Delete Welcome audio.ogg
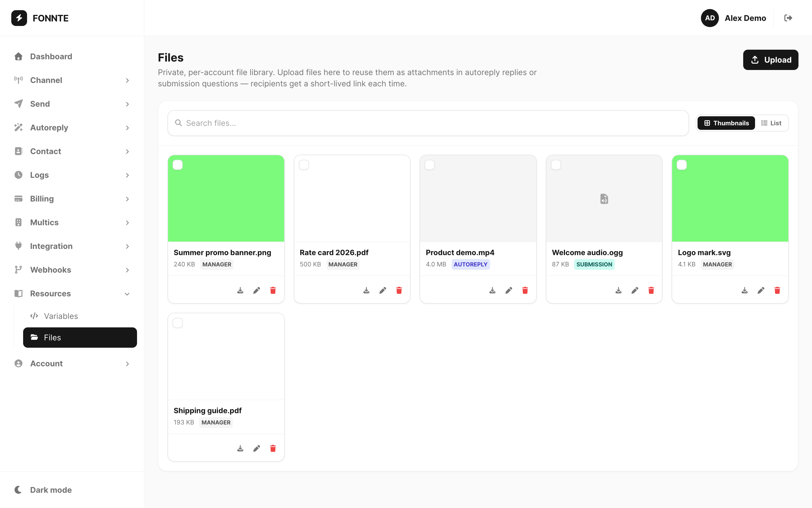 coord(651,290)
